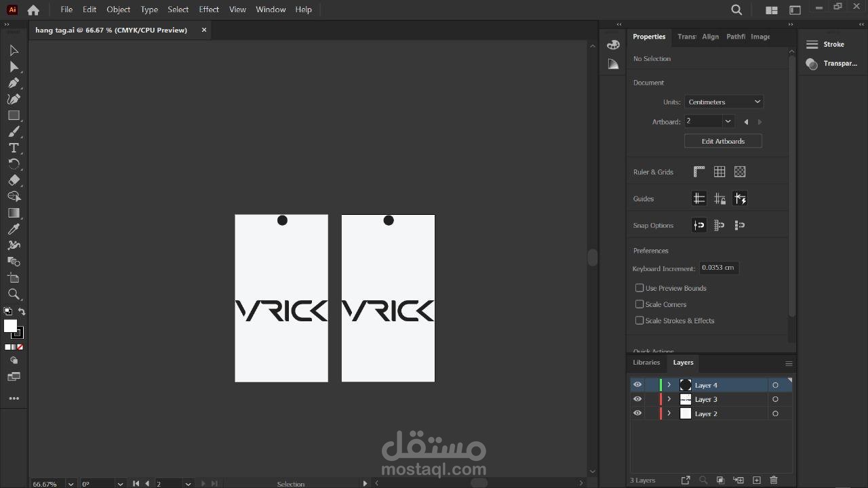This screenshot has height=488, width=868.
Task: Open the Object menu
Action: point(118,9)
